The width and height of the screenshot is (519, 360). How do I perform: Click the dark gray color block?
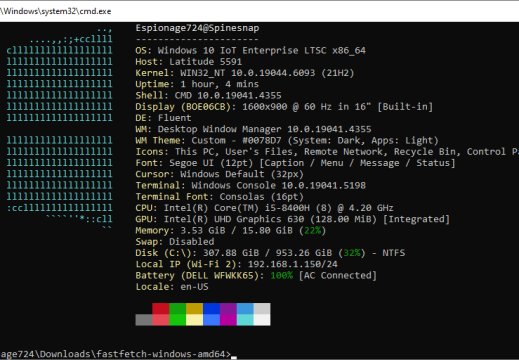pos(144,320)
